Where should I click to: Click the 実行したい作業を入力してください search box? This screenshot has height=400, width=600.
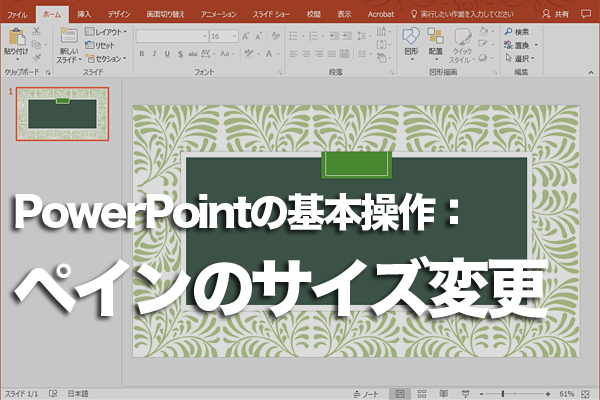[462, 15]
